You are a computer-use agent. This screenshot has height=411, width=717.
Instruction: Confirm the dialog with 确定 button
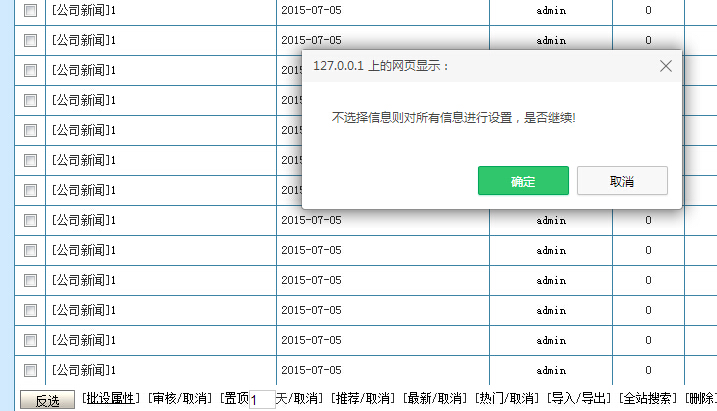click(523, 181)
